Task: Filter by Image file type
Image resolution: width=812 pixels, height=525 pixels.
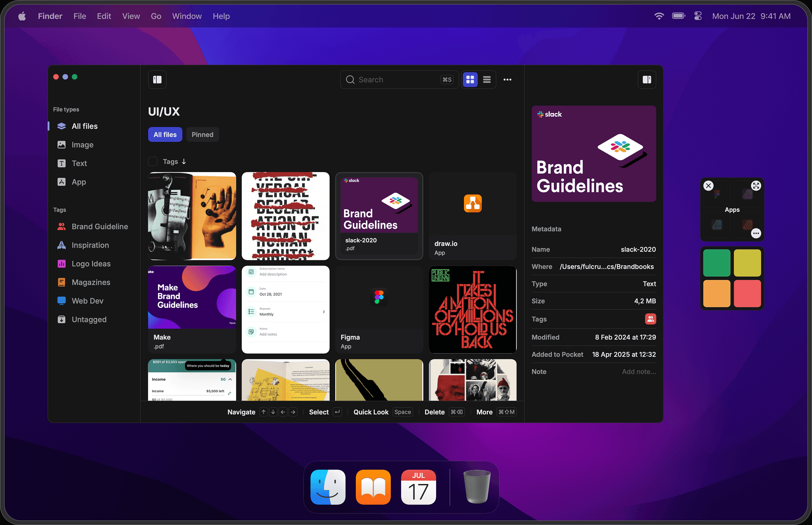Action: tap(82, 145)
